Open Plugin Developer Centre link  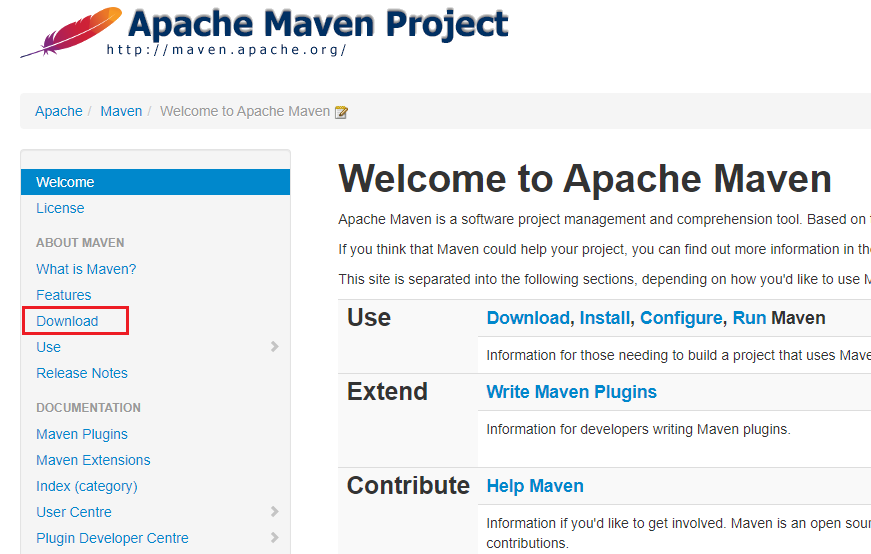(112, 538)
